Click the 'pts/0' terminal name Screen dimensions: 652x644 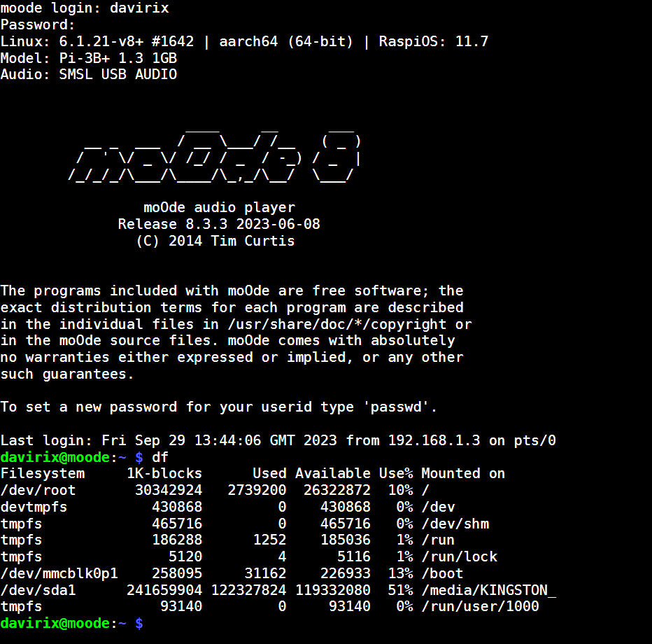click(534, 440)
